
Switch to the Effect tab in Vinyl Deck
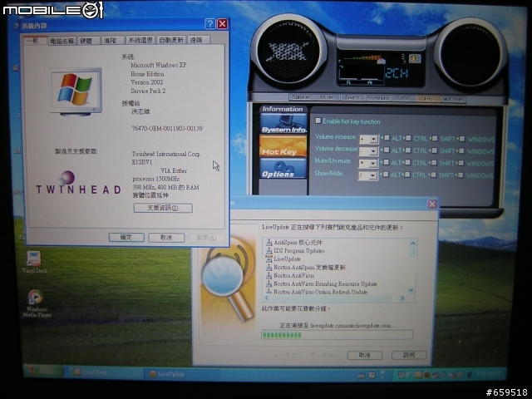pos(352,97)
